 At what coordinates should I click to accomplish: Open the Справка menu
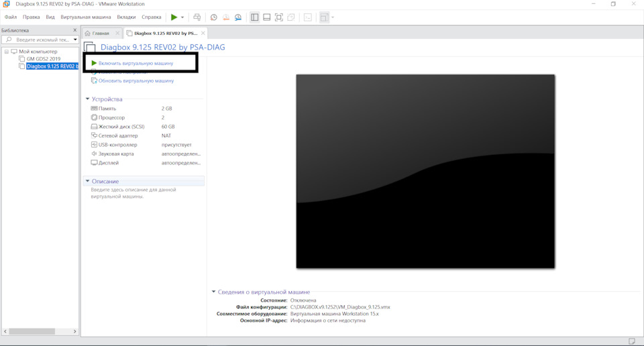click(x=152, y=17)
